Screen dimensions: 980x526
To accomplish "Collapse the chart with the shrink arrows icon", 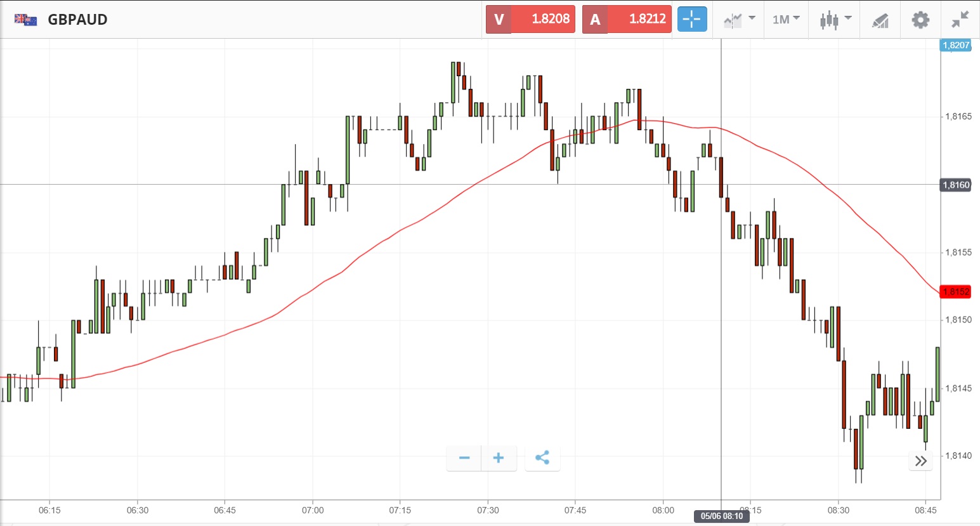I will click(960, 20).
